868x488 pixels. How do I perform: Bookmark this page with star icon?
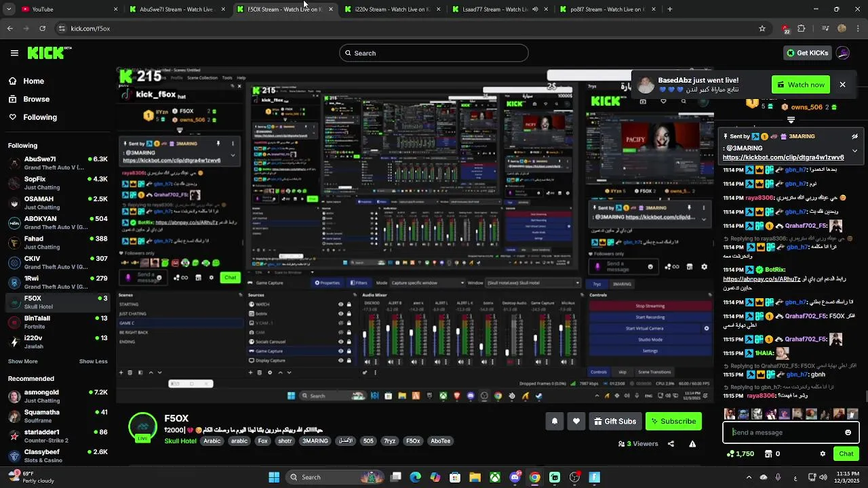[x=762, y=28]
